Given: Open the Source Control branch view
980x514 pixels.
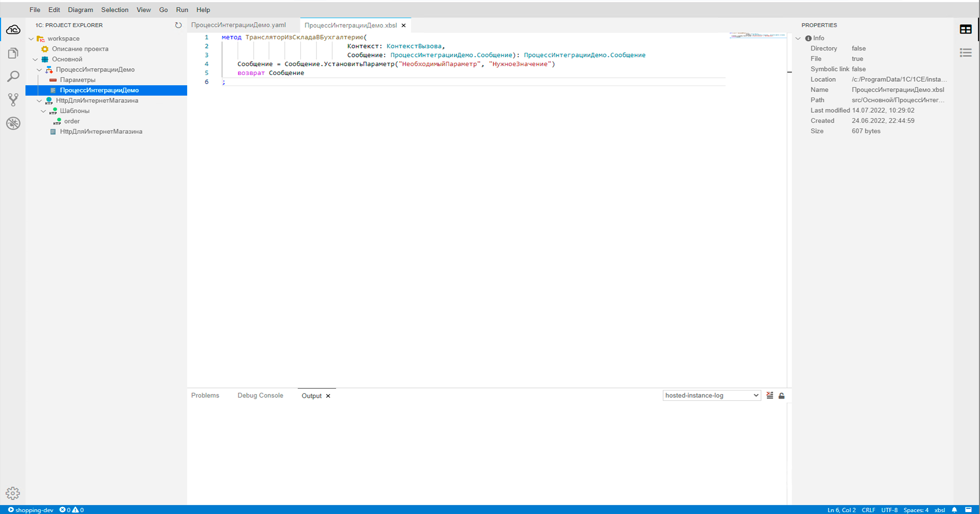Looking at the screenshot, I should [x=13, y=99].
